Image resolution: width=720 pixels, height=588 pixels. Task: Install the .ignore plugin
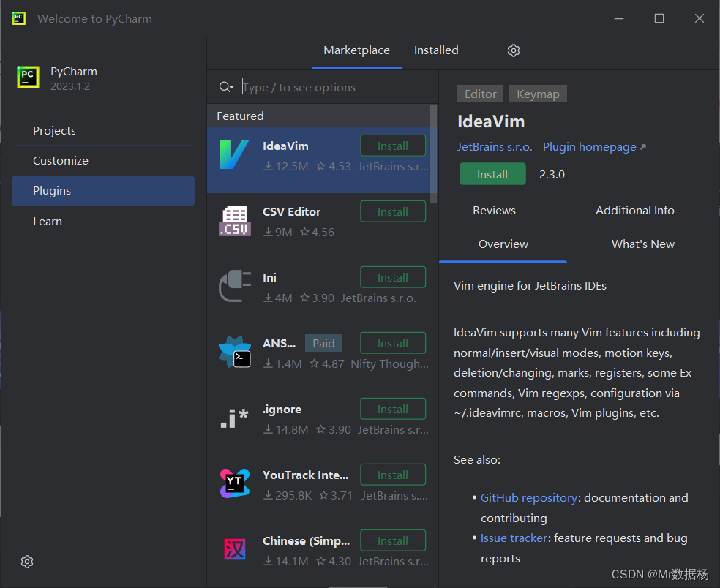[393, 409]
